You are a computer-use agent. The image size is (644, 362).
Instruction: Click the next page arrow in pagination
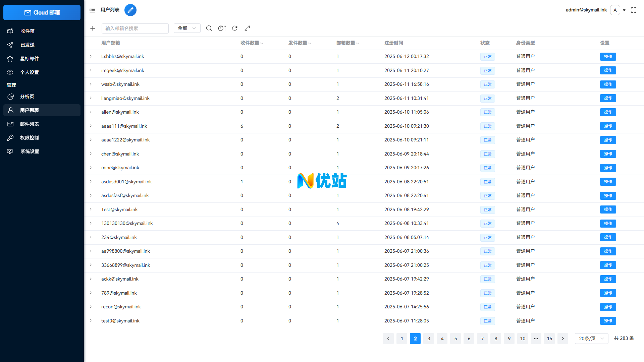[x=563, y=339]
